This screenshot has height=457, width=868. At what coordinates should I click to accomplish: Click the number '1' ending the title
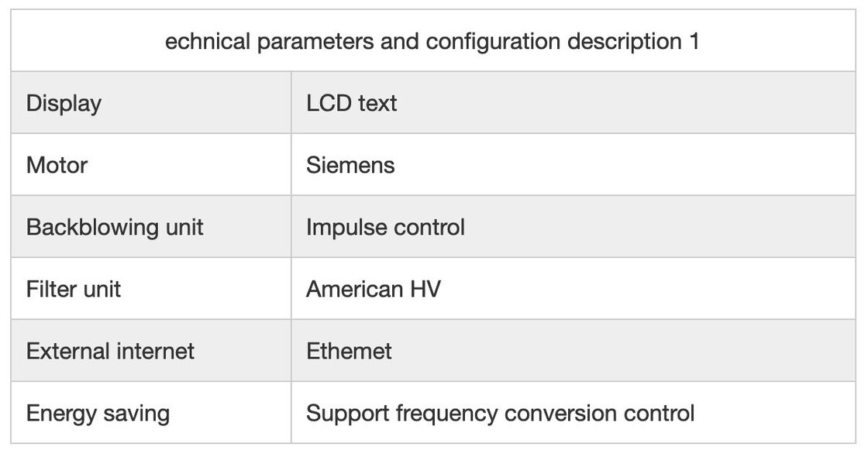(x=693, y=41)
